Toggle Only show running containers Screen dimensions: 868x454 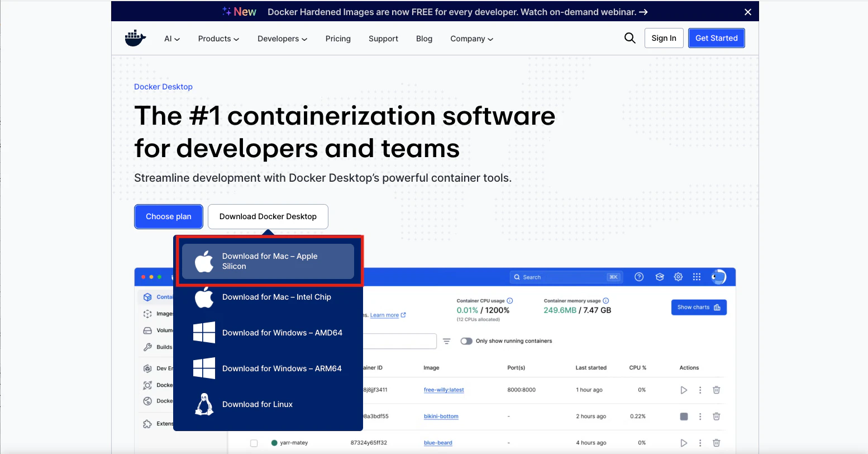tap(466, 341)
